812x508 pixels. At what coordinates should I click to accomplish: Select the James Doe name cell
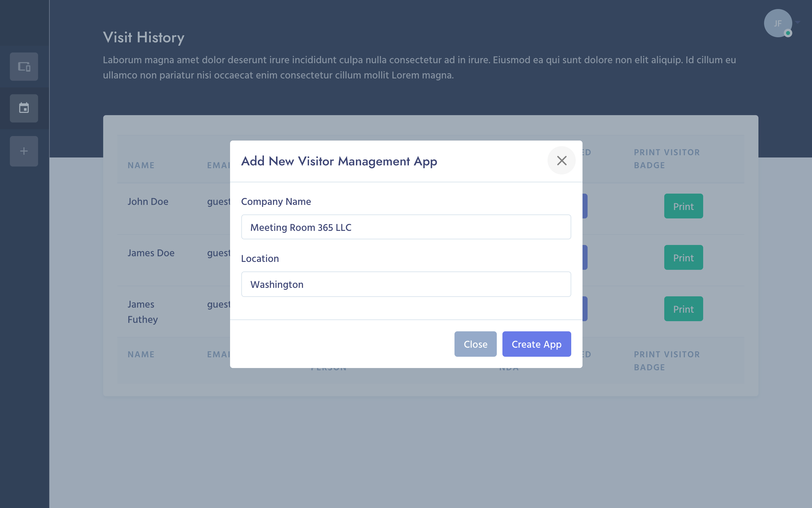click(151, 253)
